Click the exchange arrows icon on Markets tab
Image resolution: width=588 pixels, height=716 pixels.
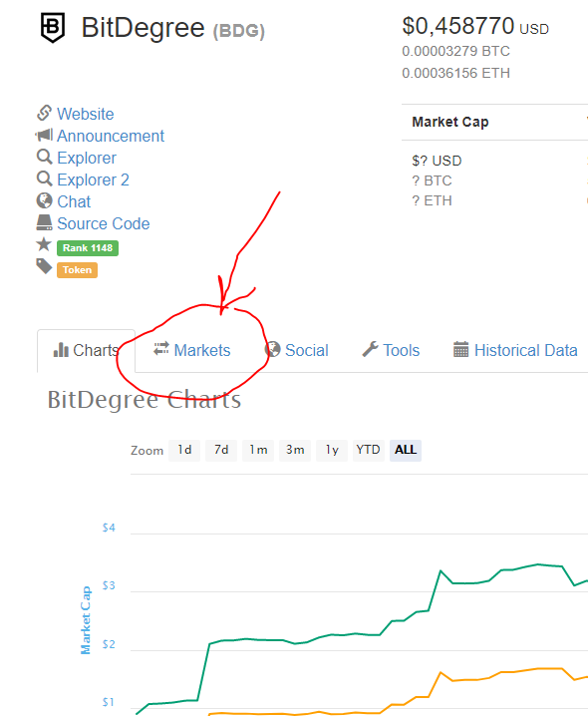tap(161, 348)
